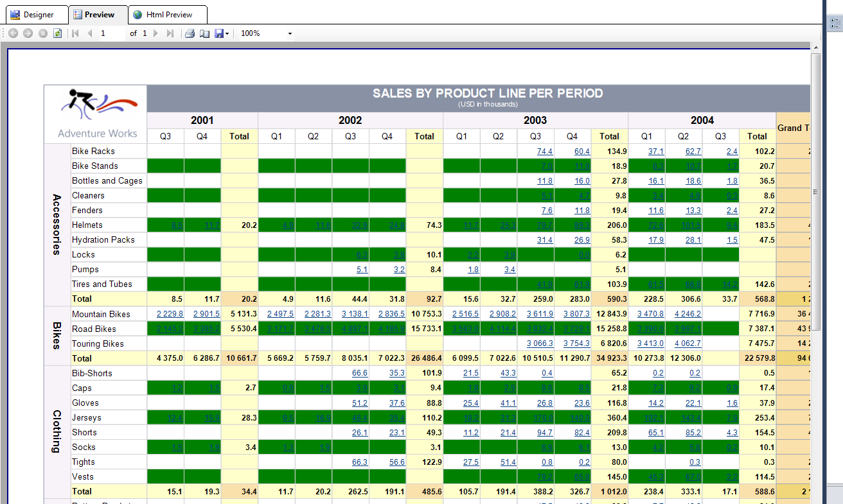The height and width of the screenshot is (504, 843).
Task: Click the Mountain Bikes 2 229.8 link
Action: 170,314
